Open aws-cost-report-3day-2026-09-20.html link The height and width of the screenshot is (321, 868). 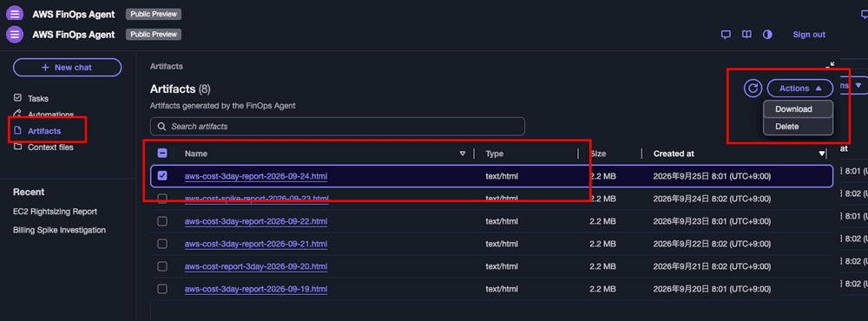pyautogui.click(x=256, y=266)
